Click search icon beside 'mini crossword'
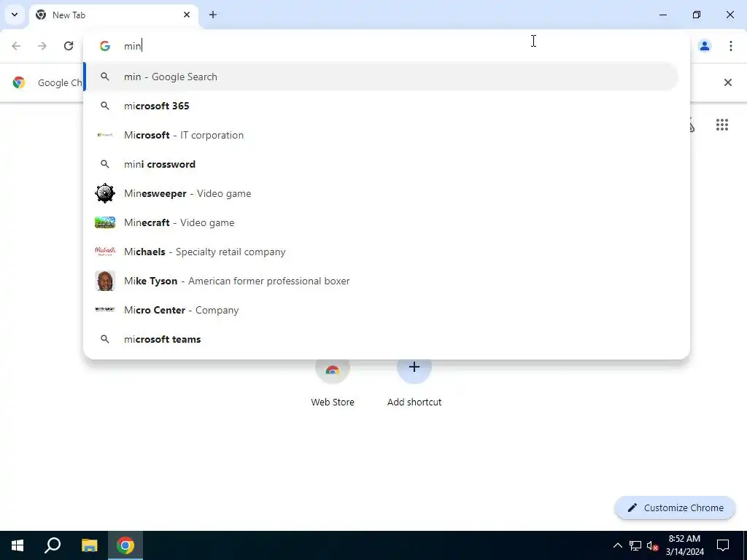 coord(105,164)
